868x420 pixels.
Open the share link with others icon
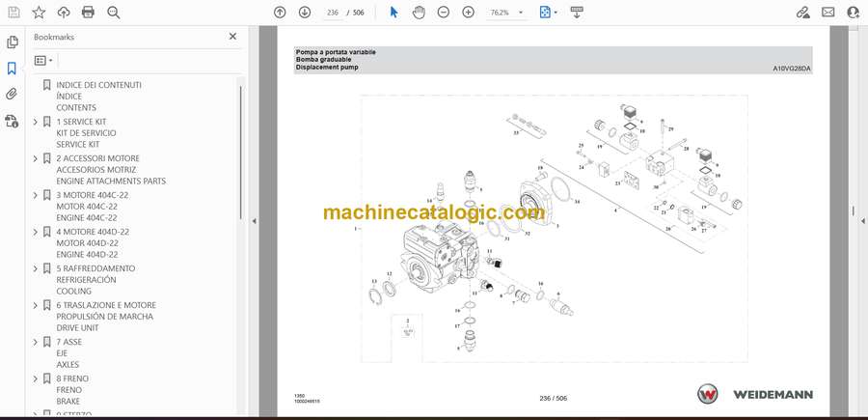[802, 13]
